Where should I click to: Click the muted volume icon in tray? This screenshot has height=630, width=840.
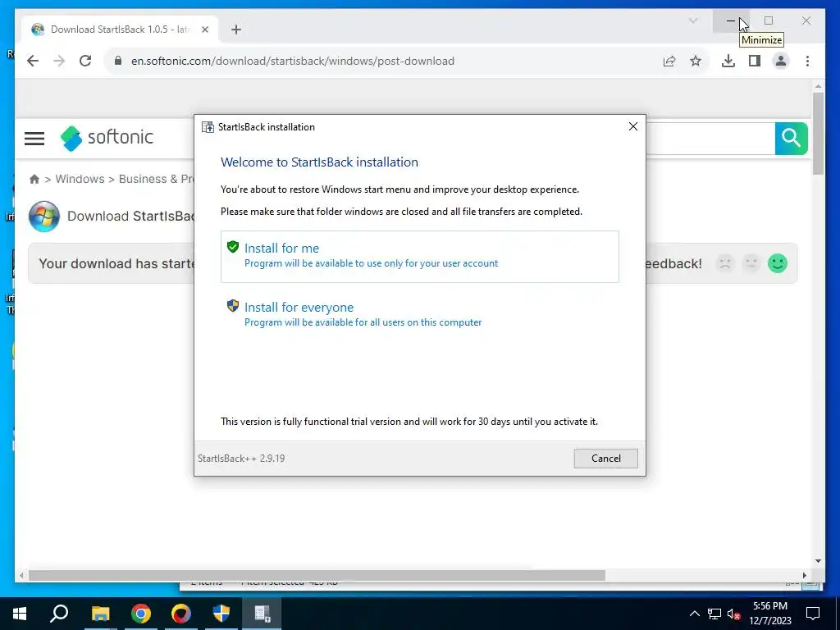734,614
